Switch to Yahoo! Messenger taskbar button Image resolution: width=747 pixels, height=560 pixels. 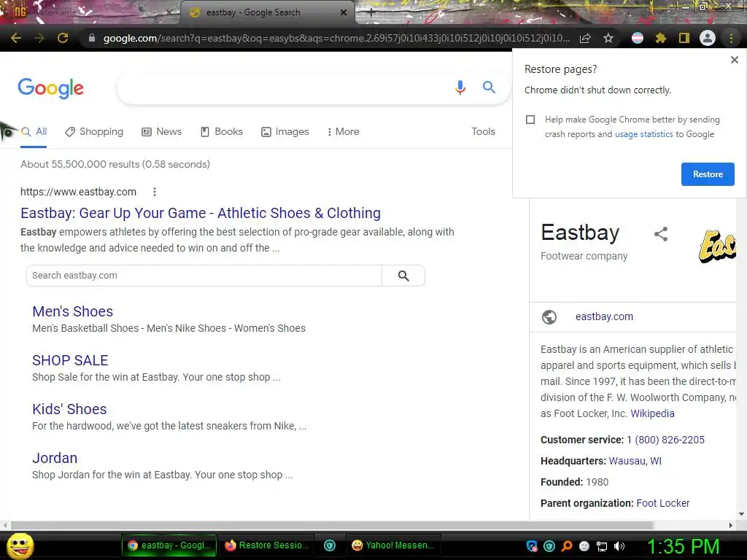(392, 545)
